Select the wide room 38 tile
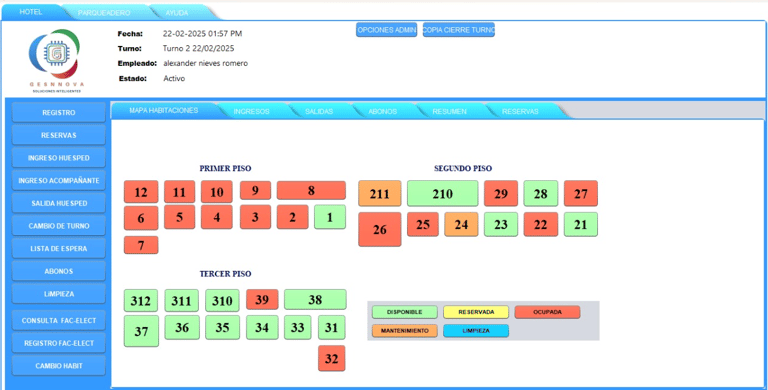 tap(315, 299)
